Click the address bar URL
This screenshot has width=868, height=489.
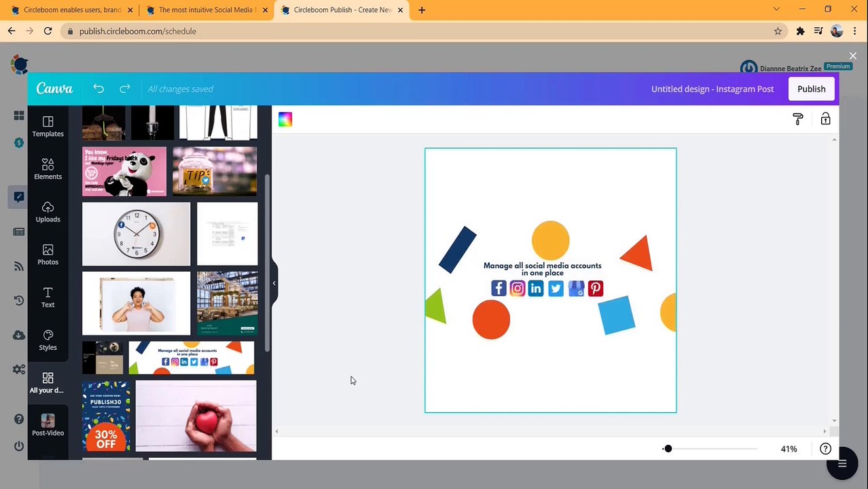[138, 31]
